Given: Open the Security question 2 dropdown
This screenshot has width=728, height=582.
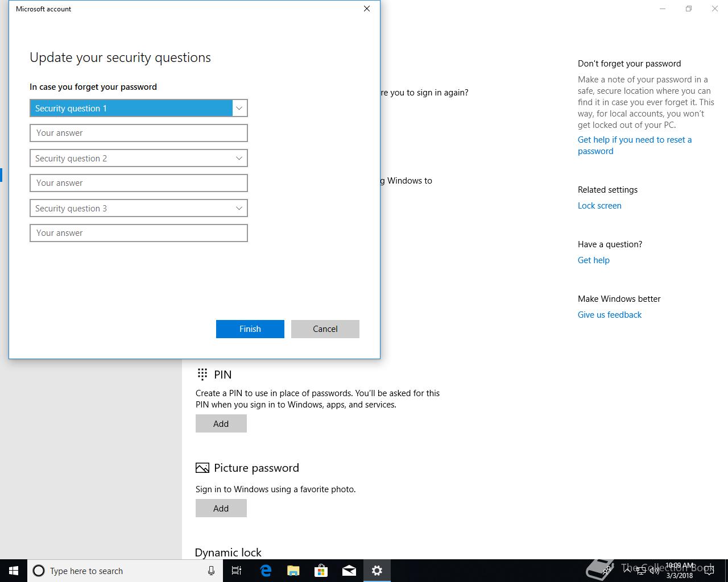Looking at the screenshot, I should click(x=138, y=158).
